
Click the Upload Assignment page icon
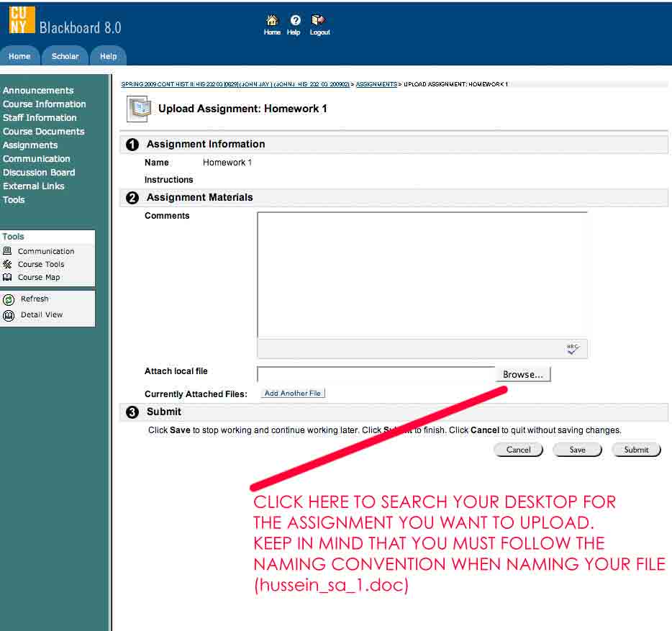139,109
